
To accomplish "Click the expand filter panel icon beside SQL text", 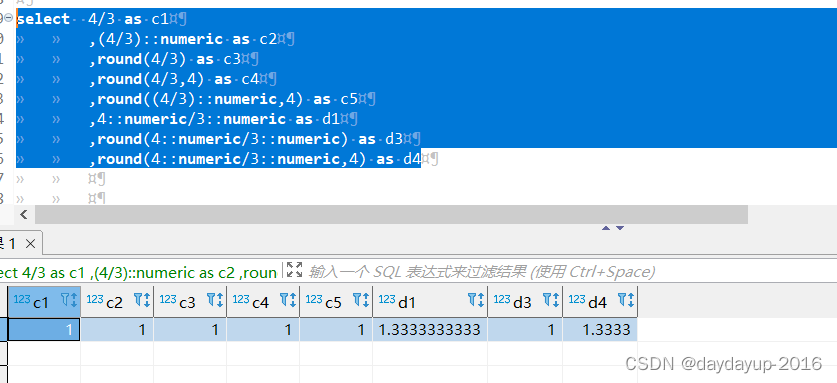I will [x=294, y=270].
